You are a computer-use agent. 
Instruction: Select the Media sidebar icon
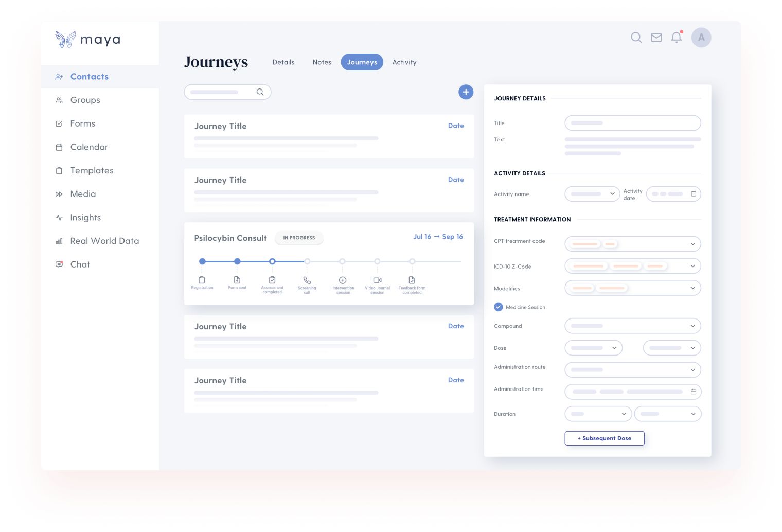(x=59, y=194)
